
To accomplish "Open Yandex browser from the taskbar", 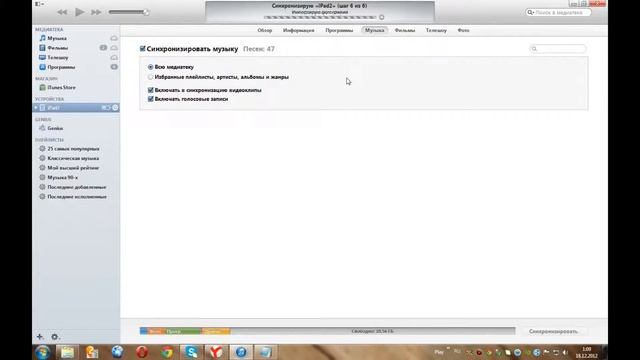I will [216, 352].
